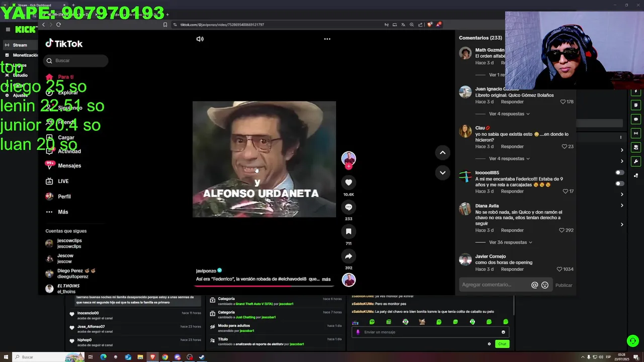Expand video description with más
644x362 pixels.
click(326, 279)
